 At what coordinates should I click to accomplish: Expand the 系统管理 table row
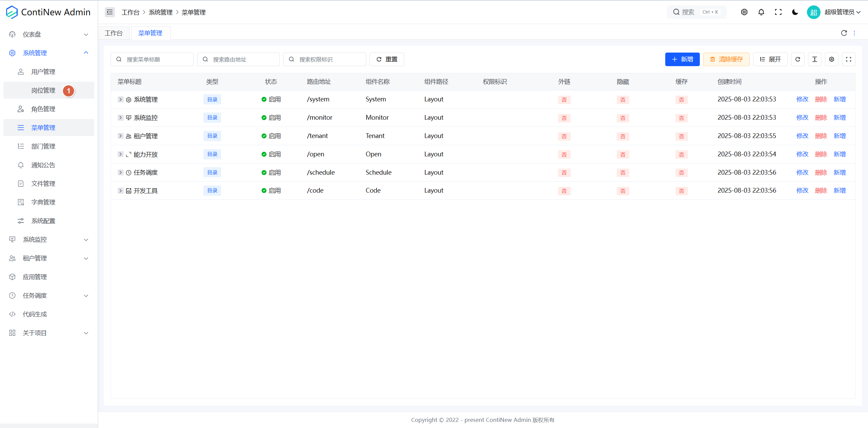pos(120,99)
